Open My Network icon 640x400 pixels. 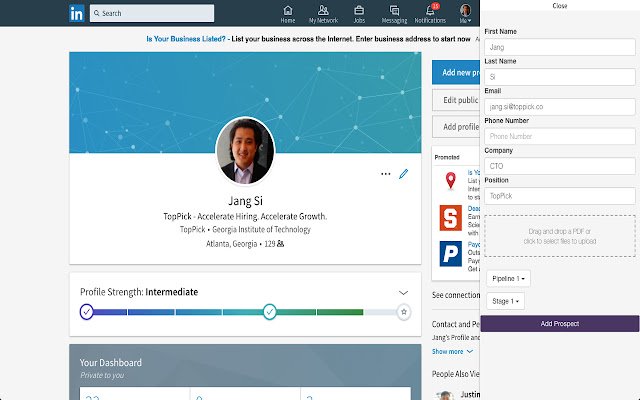pos(323,14)
